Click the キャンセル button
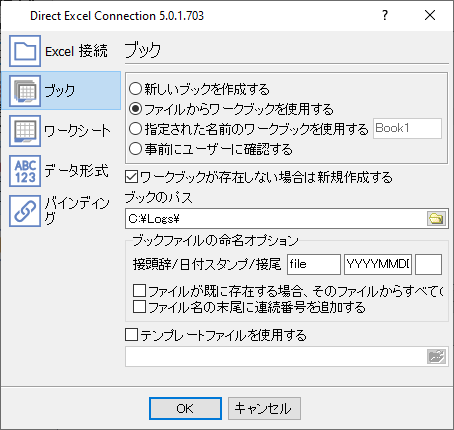 click(x=264, y=408)
